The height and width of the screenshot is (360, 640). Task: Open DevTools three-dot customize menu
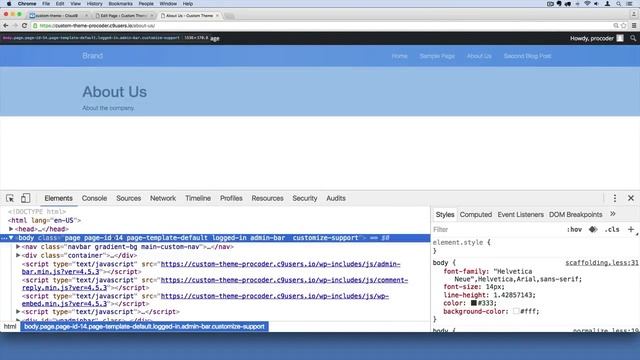point(615,198)
